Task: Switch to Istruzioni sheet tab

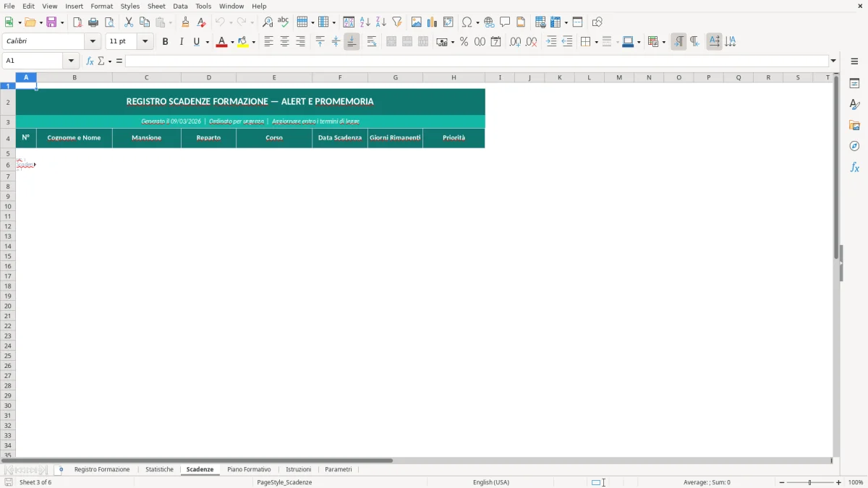Action: [298, 470]
